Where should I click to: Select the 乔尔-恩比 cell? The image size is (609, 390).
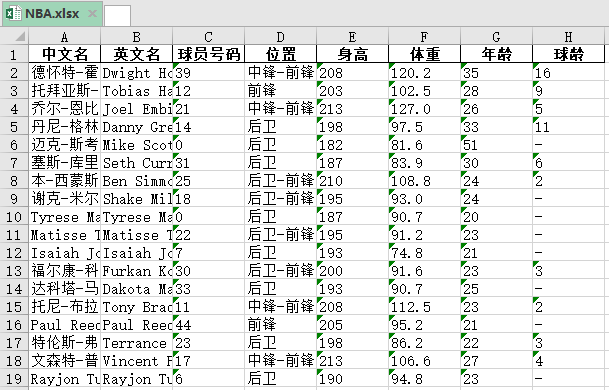(64, 109)
